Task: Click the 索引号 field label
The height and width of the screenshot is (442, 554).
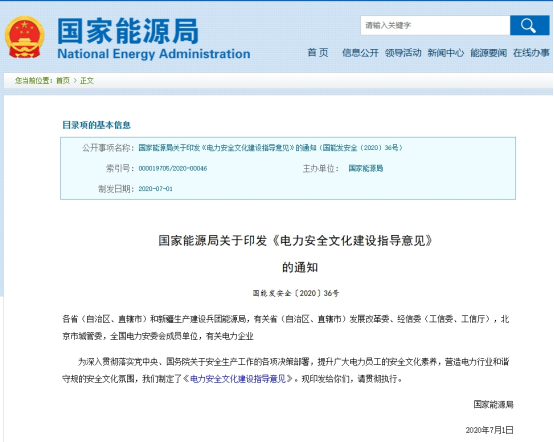Action: pyautogui.click(x=119, y=168)
